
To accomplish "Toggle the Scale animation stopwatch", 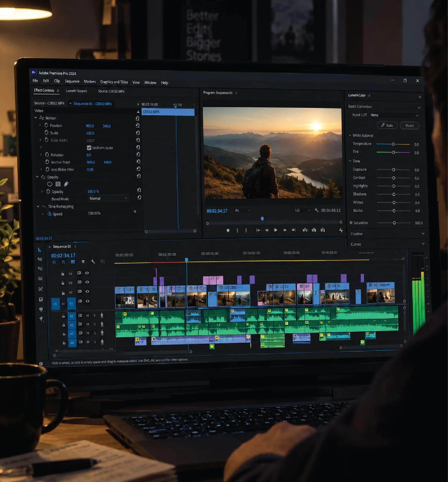I will (46, 132).
